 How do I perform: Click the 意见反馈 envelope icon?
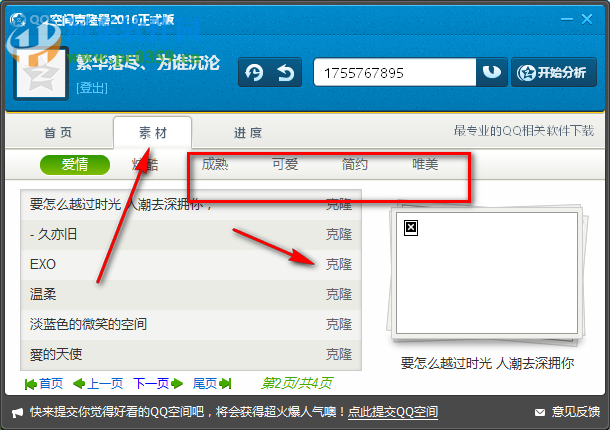[540, 412]
